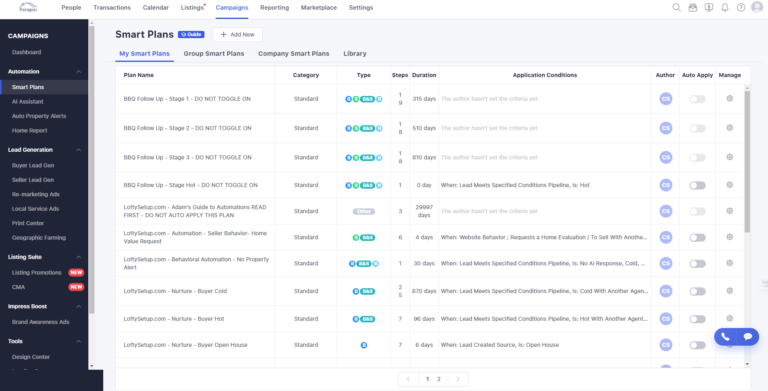Go to next page arrow in pagination
This screenshot has width=768, height=391.
pyautogui.click(x=458, y=379)
